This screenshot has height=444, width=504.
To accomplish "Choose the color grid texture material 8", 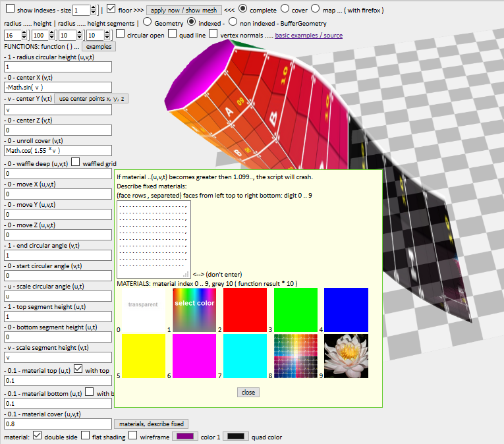I will coord(296,356).
